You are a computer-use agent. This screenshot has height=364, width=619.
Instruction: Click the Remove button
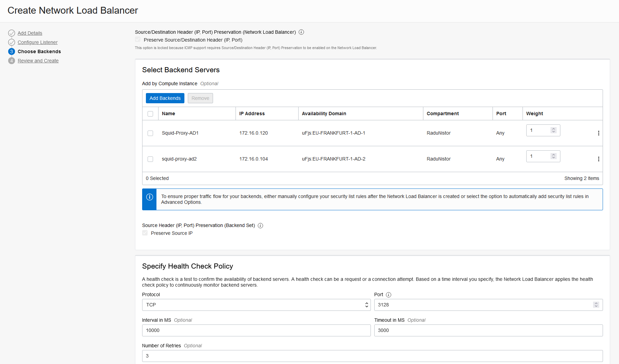pyautogui.click(x=200, y=98)
